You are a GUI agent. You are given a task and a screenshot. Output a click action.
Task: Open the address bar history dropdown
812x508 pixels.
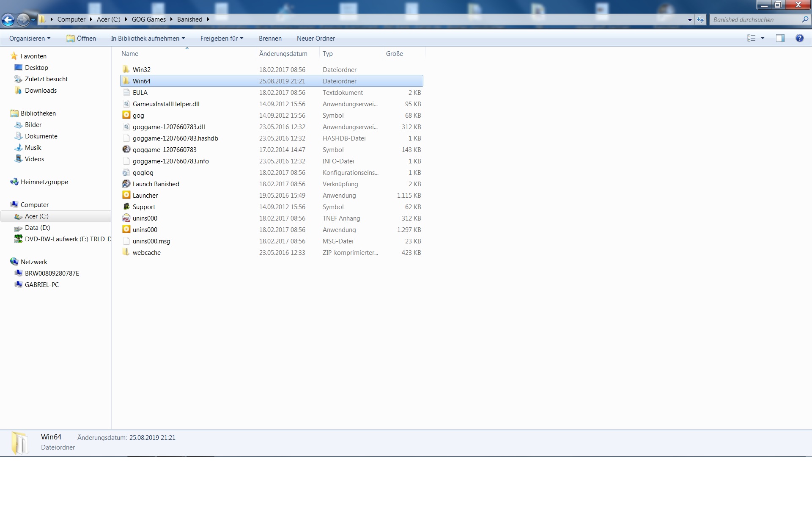click(690, 20)
